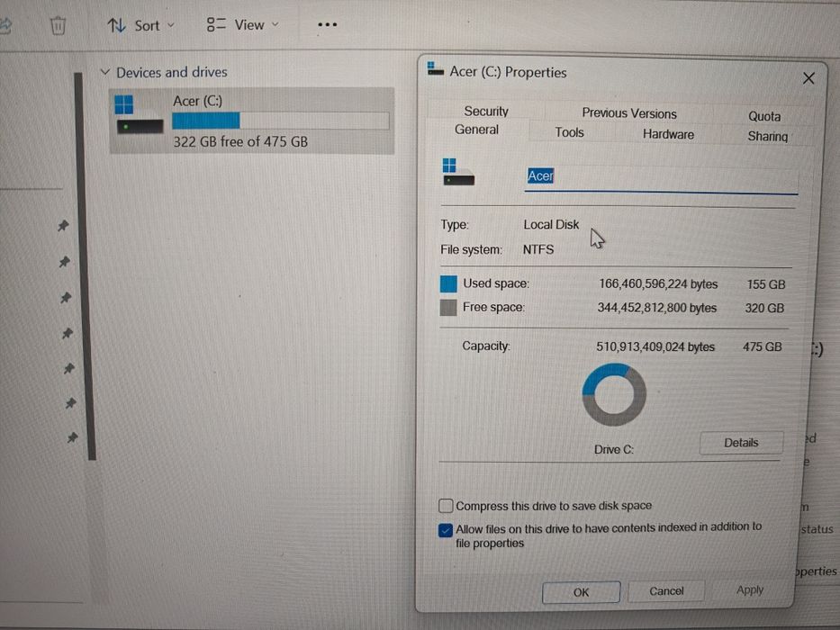Switch to the Previous Versions tab
The height and width of the screenshot is (630, 840).
pyautogui.click(x=629, y=113)
